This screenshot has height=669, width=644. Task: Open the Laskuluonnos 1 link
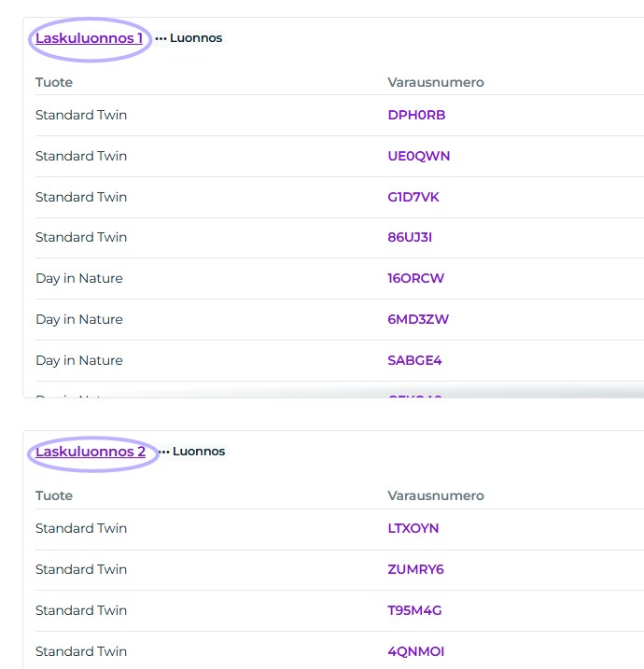point(90,38)
